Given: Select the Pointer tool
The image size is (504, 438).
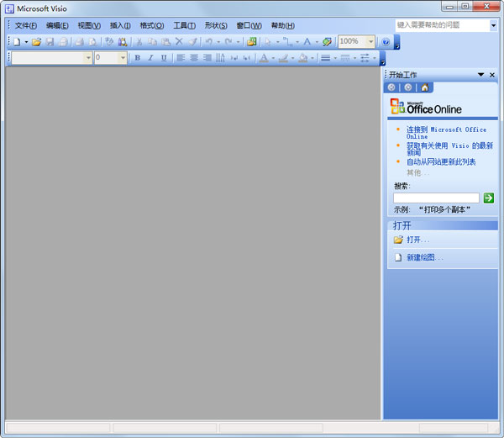Looking at the screenshot, I should [268, 42].
